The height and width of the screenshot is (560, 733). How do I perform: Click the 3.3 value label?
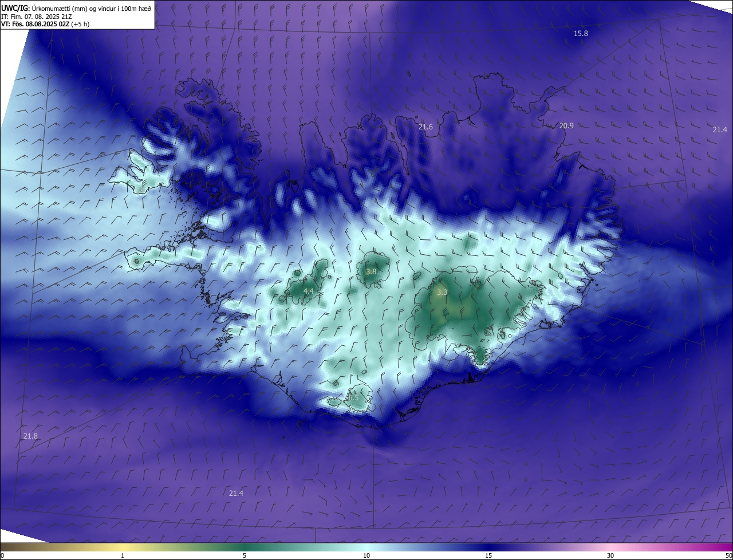point(442,292)
